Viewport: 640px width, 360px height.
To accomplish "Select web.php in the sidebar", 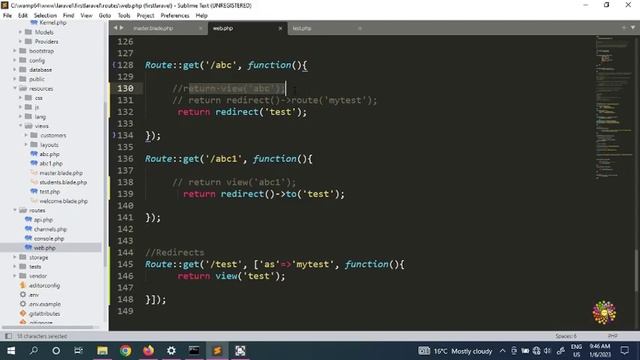I will pos(44,248).
